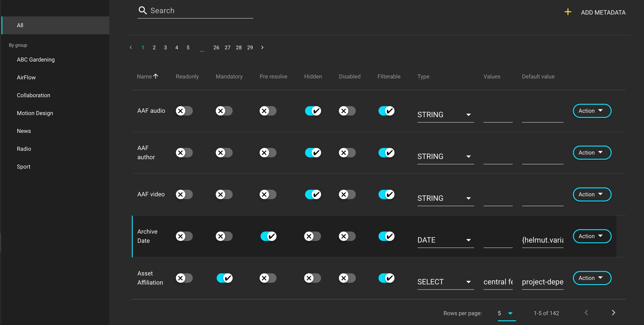
Task: Toggle Hidden switch for AAF audio
Action: click(313, 111)
